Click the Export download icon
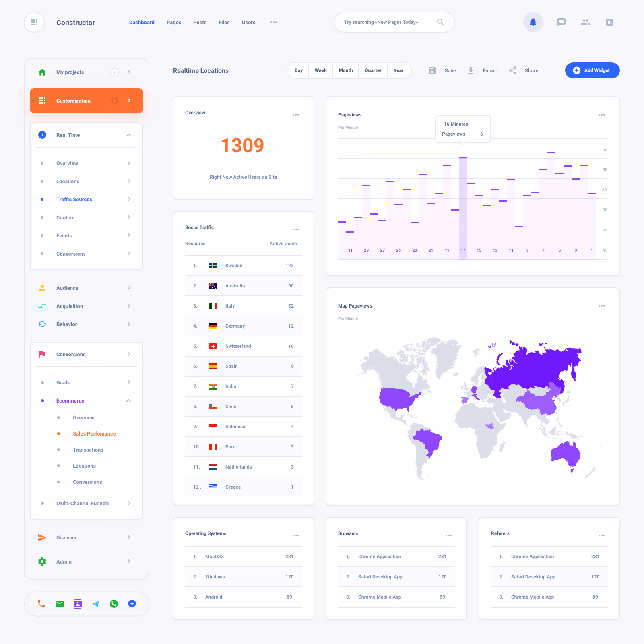This screenshot has width=644, height=644. [471, 70]
